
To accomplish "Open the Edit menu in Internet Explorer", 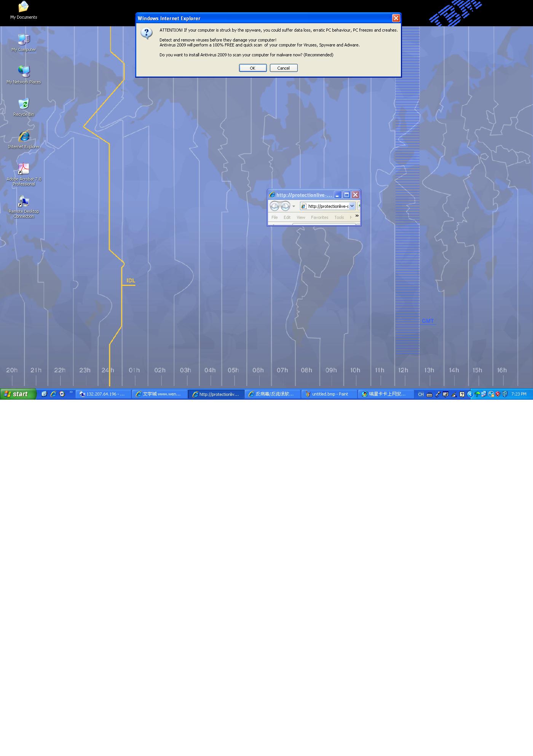I will pos(287,217).
